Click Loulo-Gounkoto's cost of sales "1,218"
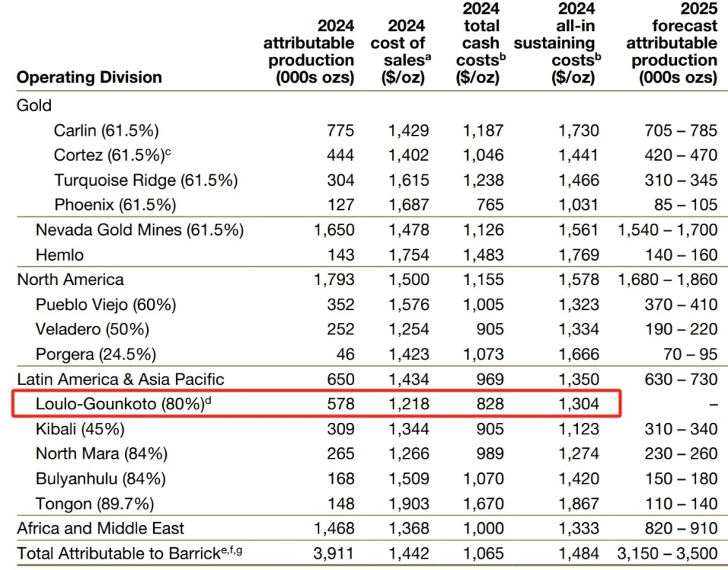Image resolution: width=728 pixels, height=570 pixels. (409, 404)
